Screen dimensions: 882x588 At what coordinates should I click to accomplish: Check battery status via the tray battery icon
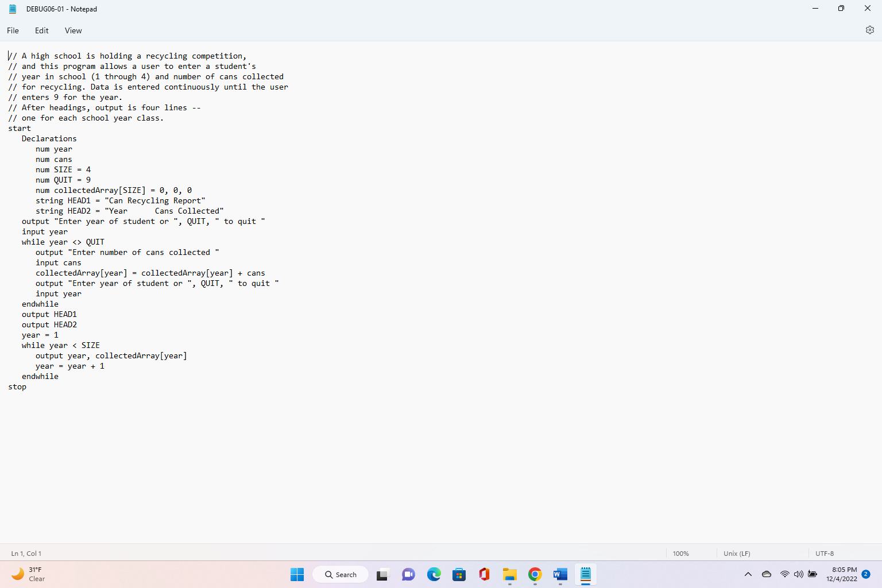813,574
